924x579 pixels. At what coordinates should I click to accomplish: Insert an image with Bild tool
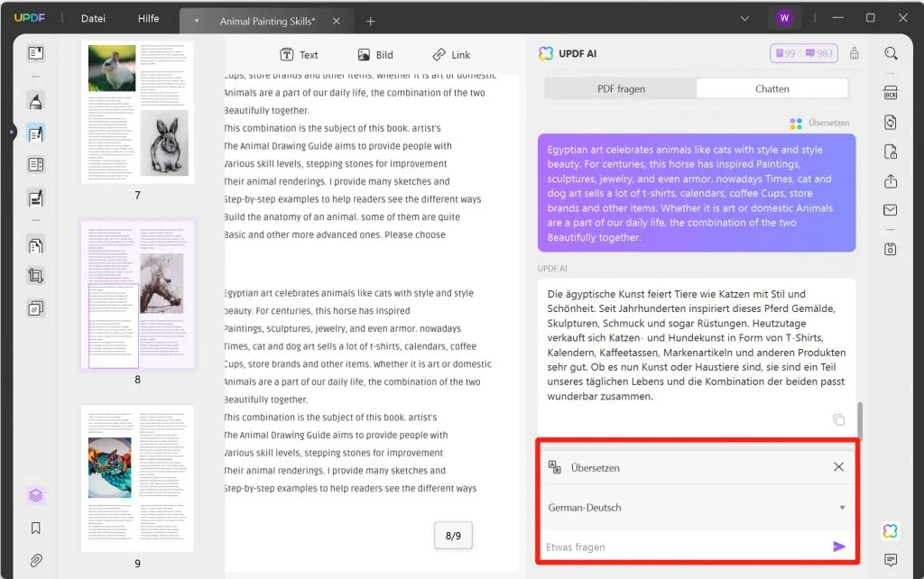(x=375, y=55)
